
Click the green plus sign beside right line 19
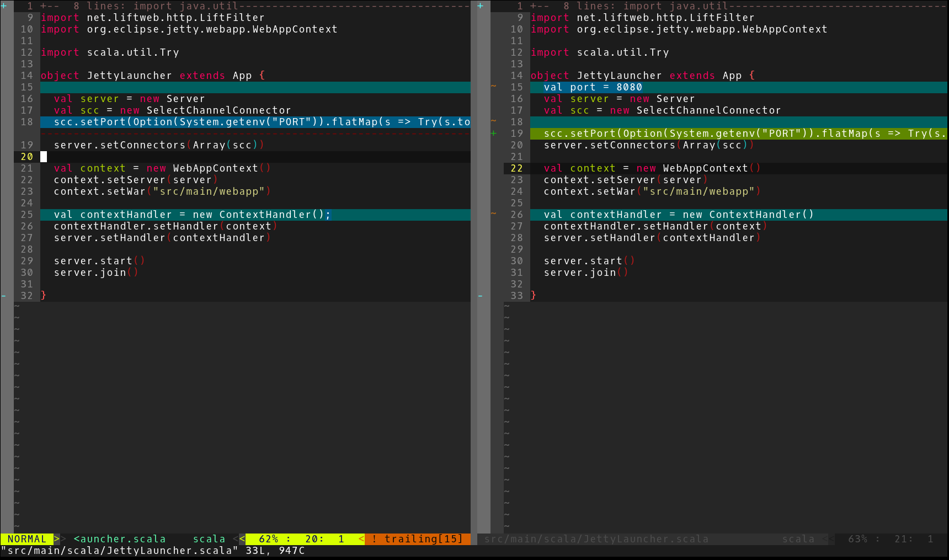pyautogui.click(x=493, y=134)
